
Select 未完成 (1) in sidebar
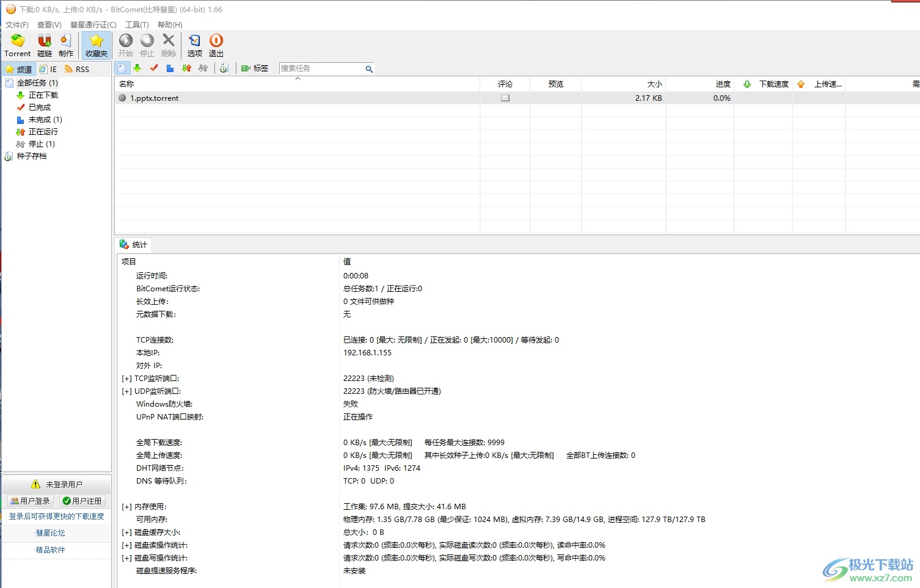tap(45, 119)
